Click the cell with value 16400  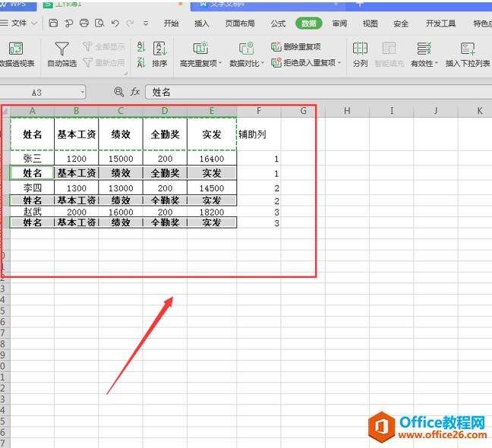[212, 159]
